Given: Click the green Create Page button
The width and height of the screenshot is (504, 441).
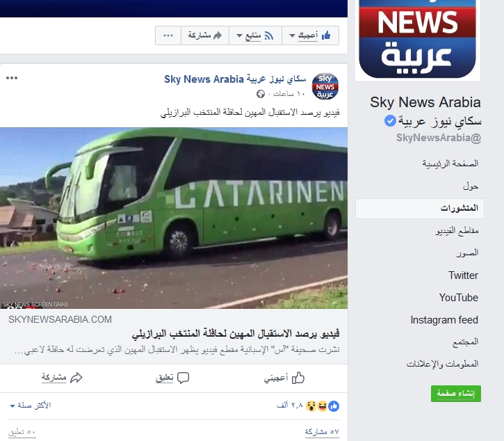Looking at the screenshot, I should (456, 394).
